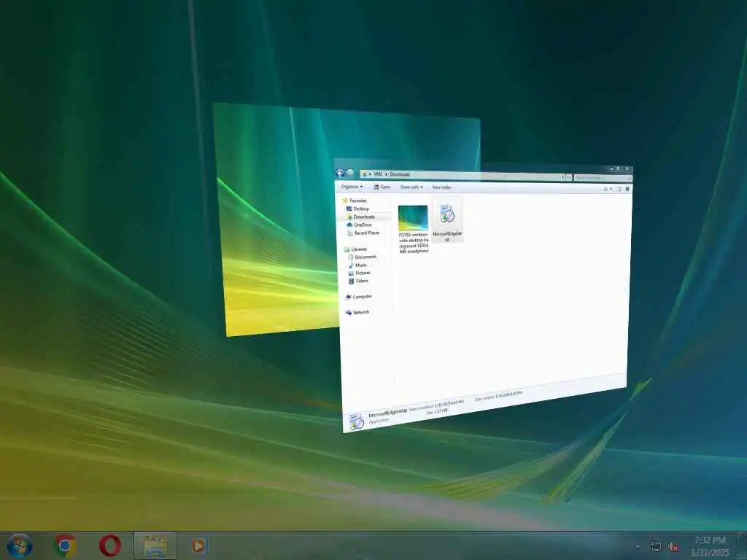Click Windows Explorer on the taskbar

(x=155, y=545)
